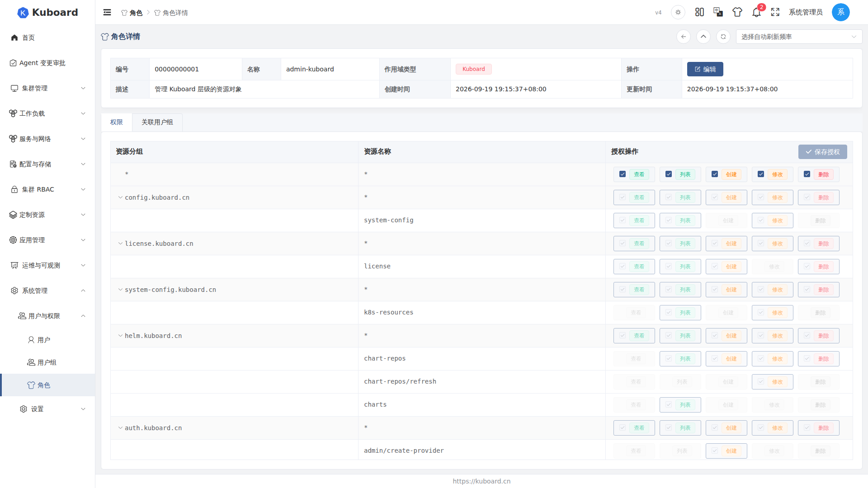The image size is (868, 488).
Task: Click the description 管理 Kuboard 层级的资源对象
Action: pyautogui.click(x=198, y=89)
